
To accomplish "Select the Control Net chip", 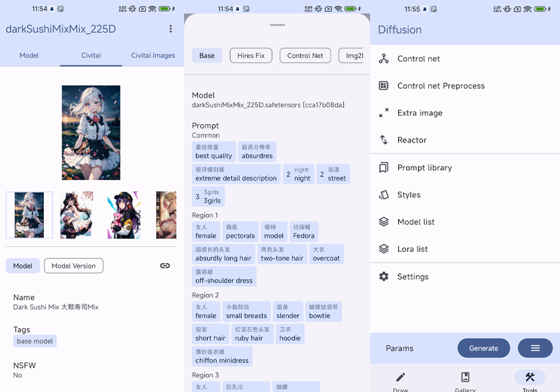I will (305, 56).
